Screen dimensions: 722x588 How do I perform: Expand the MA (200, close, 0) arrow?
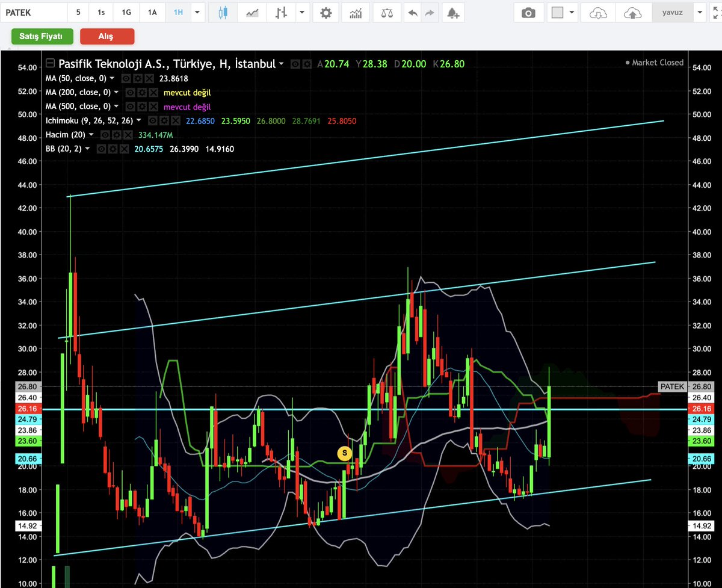[x=116, y=93]
